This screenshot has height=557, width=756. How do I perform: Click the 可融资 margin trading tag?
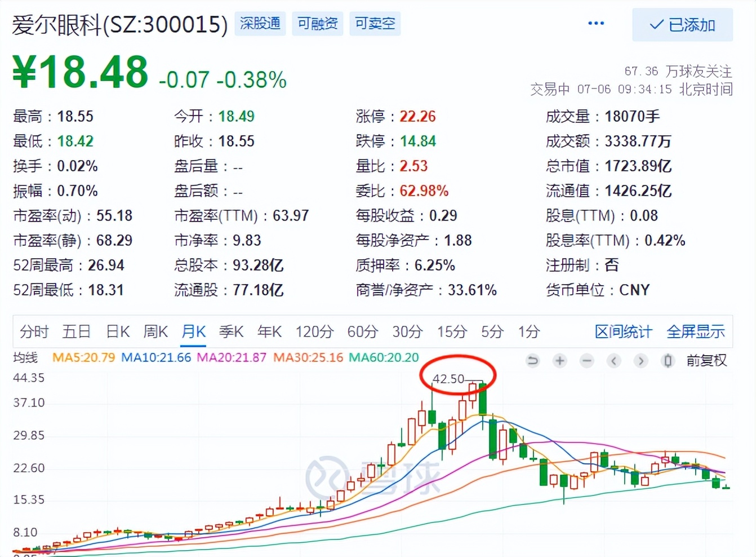click(x=317, y=24)
